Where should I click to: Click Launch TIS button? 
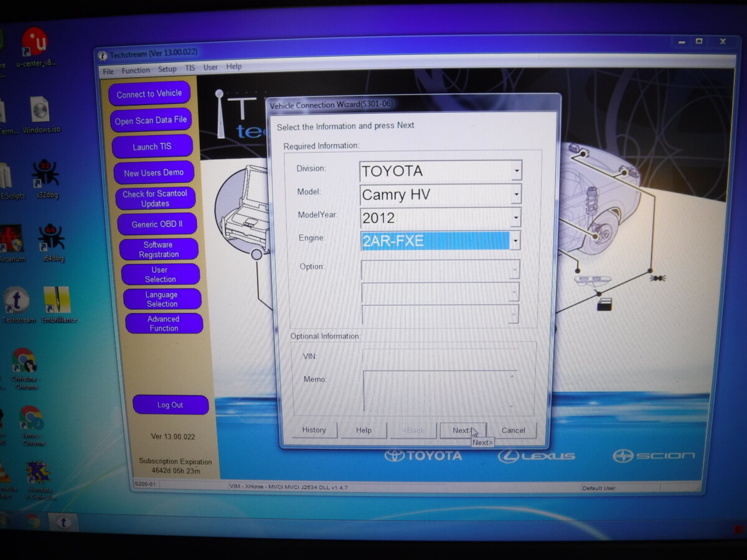(152, 147)
